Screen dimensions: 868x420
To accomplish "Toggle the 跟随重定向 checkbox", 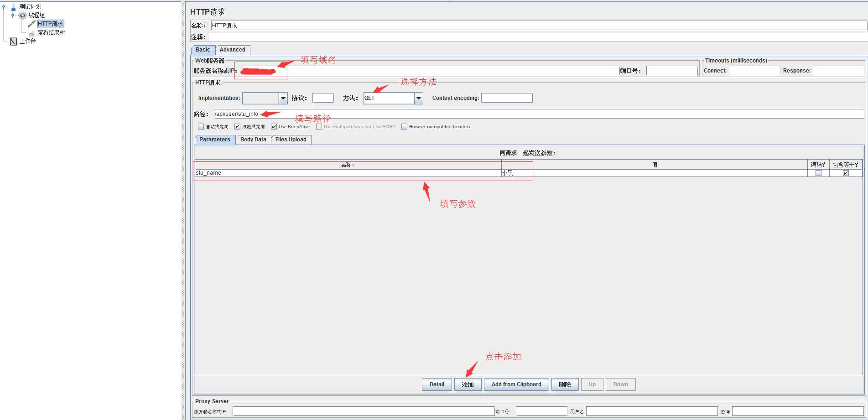I will tap(237, 127).
